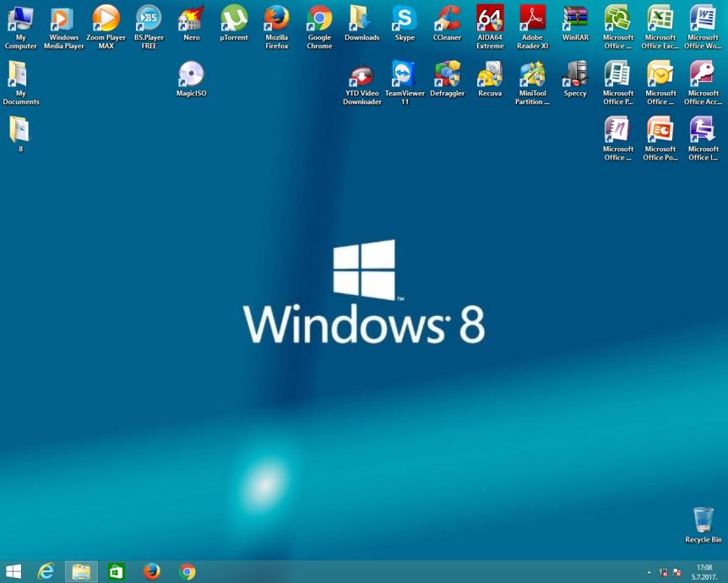Open the disconnected network tray icon
Viewport: 728px width, 583px height.
[x=664, y=572]
